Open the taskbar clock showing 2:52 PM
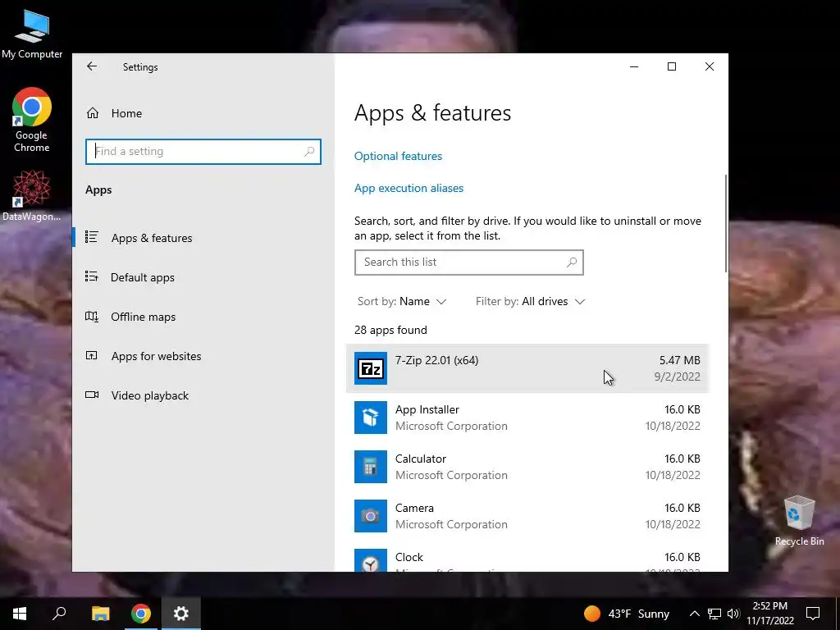The width and height of the screenshot is (840, 630). coord(769,614)
